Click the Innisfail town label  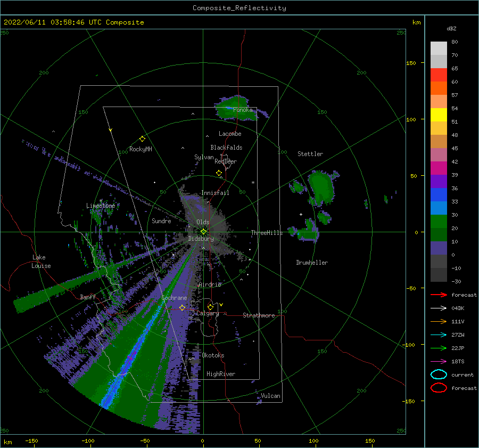215,193
